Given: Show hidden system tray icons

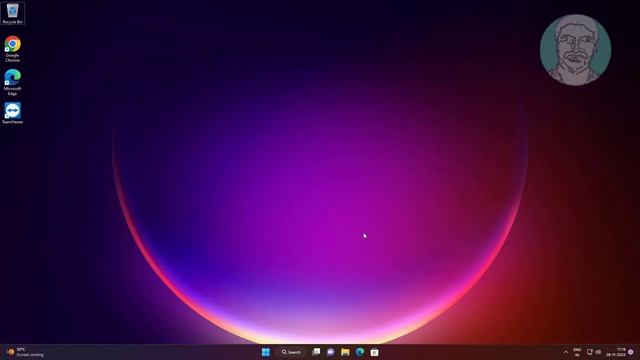Looking at the screenshot, I should click(566, 352).
